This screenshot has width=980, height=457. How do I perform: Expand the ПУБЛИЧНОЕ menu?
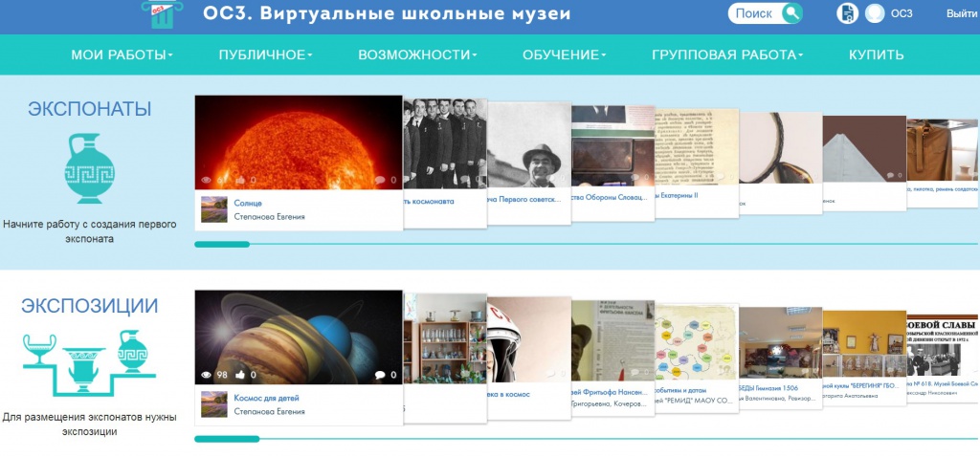(x=266, y=54)
